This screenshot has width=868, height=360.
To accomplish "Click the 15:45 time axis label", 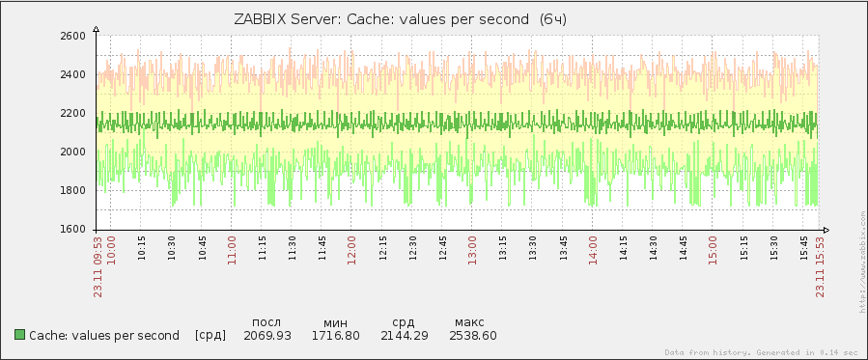I will point(803,248).
